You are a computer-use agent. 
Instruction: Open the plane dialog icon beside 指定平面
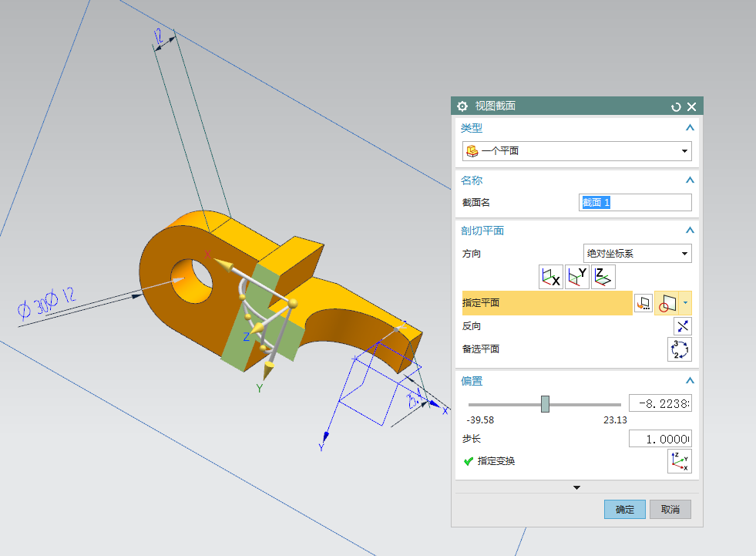tap(643, 303)
